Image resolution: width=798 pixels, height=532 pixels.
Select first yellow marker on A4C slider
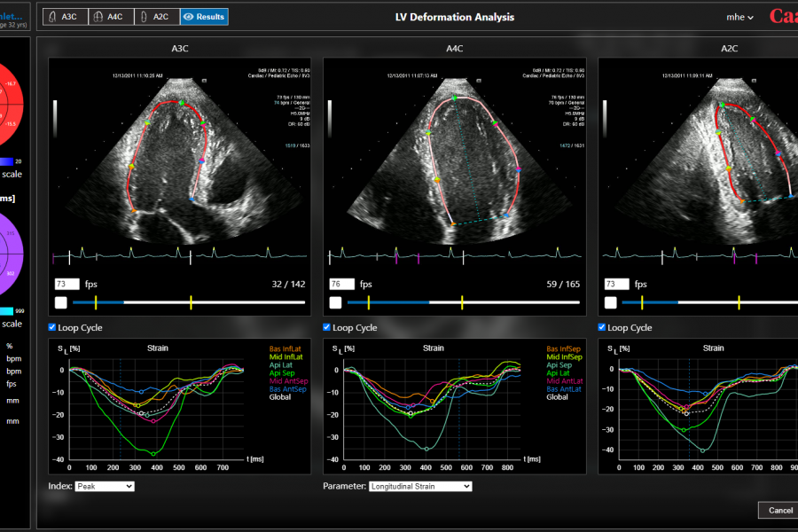pos(369,302)
